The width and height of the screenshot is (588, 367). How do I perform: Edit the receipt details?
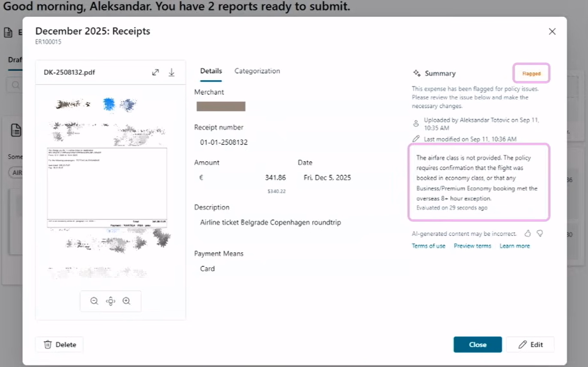530,344
